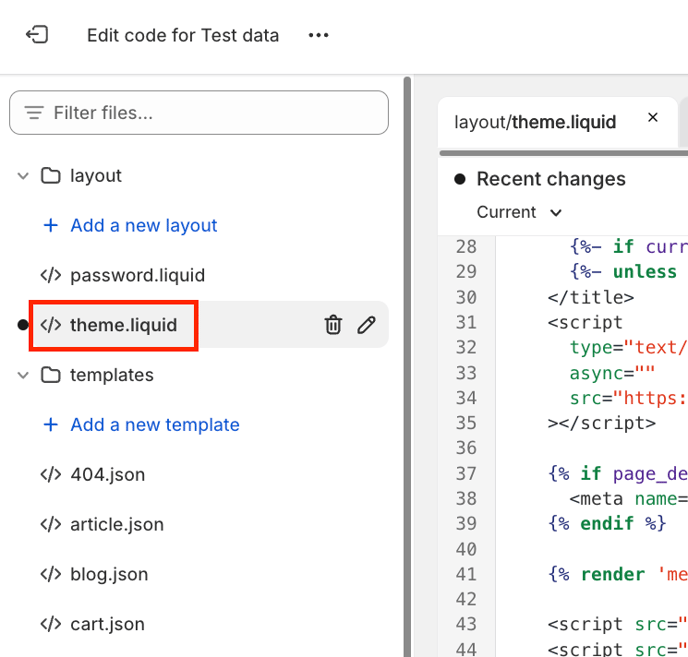Click the code icon next to article.json
The height and width of the screenshot is (657, 688).
click(51, 524)
